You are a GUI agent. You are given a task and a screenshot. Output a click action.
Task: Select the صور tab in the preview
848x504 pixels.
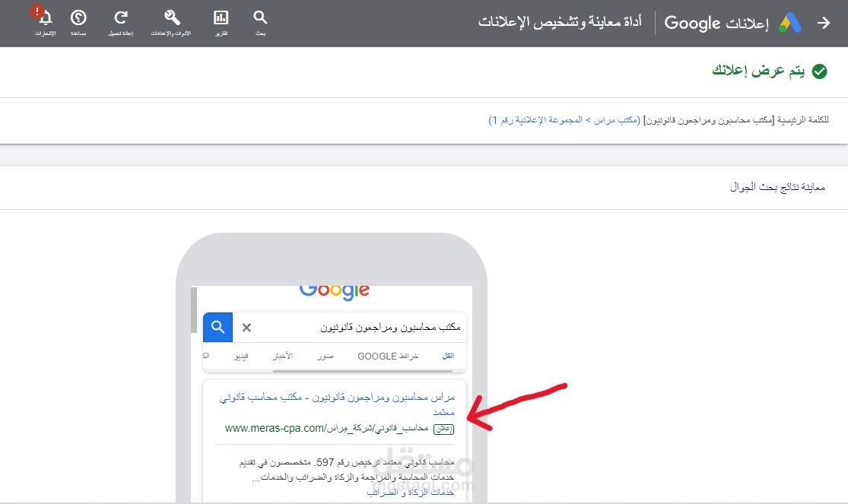tap(326, 356)
